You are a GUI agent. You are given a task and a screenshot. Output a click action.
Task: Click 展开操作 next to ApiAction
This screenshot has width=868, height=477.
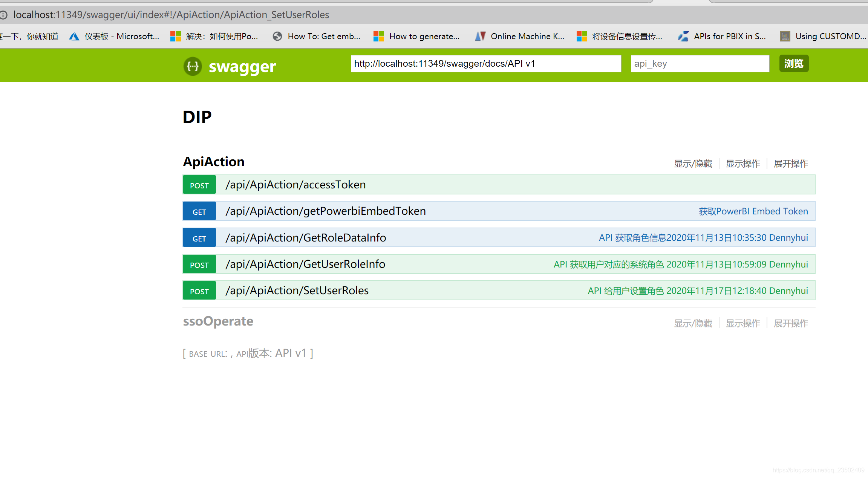click(x=790, y=163)
